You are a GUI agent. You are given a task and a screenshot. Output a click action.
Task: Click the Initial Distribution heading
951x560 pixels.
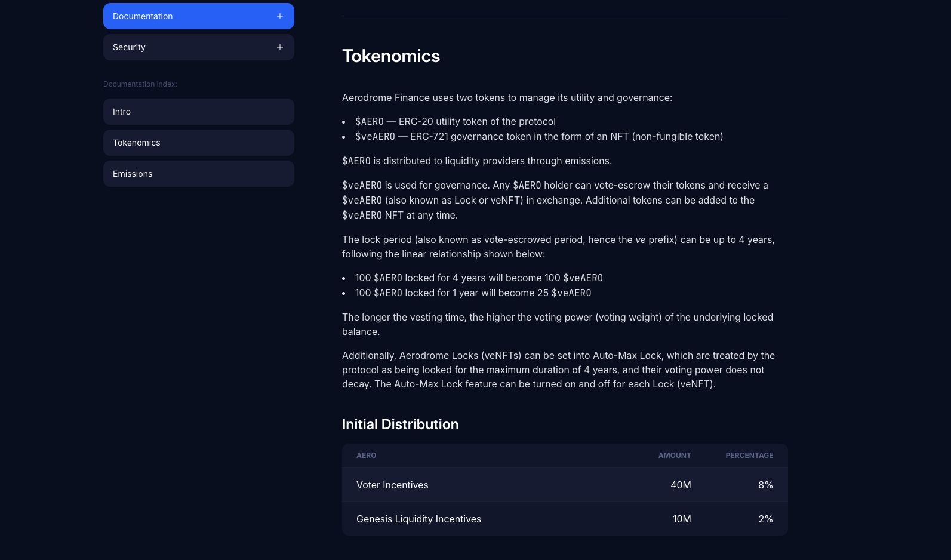400,424
